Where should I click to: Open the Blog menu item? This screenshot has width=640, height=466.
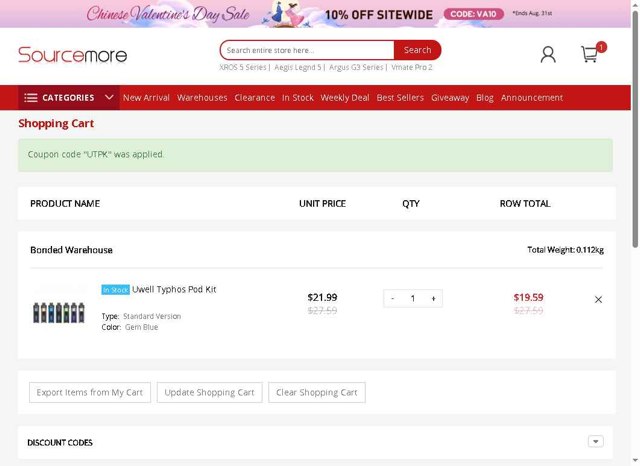pyautogui.click(x=485, y=98)
